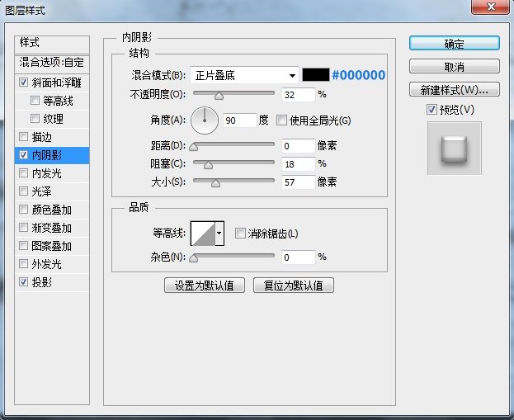Screen dimensions: 514x420
Task: Click the 杂色 slider handle
Action: click(x=193, y=258)
